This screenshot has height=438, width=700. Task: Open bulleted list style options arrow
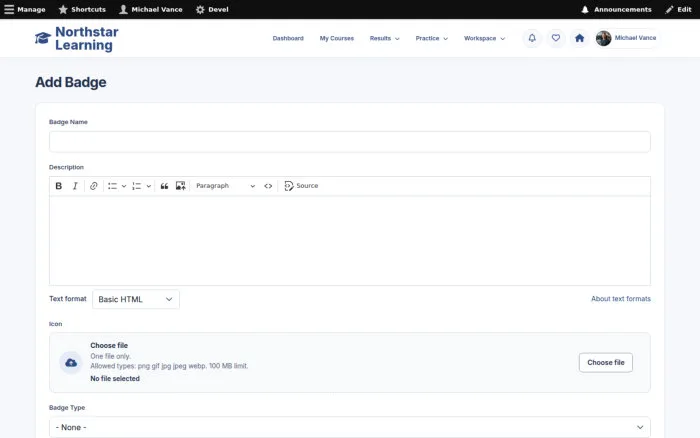pyautogui.click(x=124, y=186)
